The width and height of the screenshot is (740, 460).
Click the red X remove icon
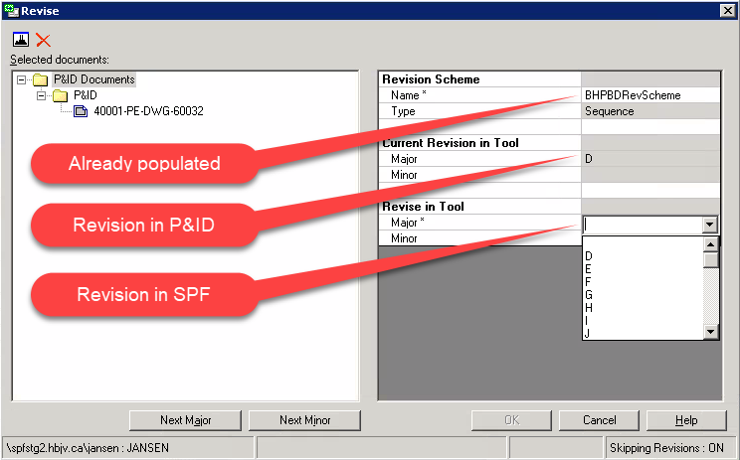[x=43, y=40]
